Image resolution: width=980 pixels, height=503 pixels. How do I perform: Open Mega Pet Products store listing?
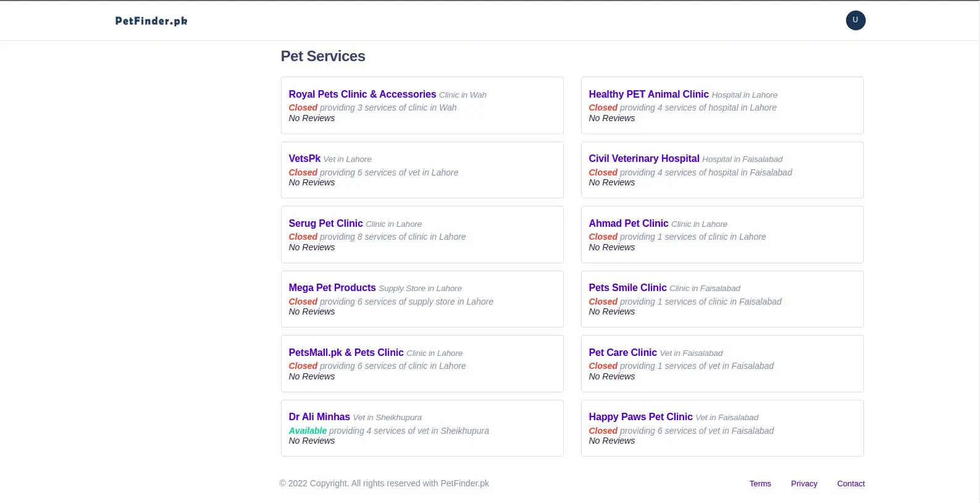point(332,288)
